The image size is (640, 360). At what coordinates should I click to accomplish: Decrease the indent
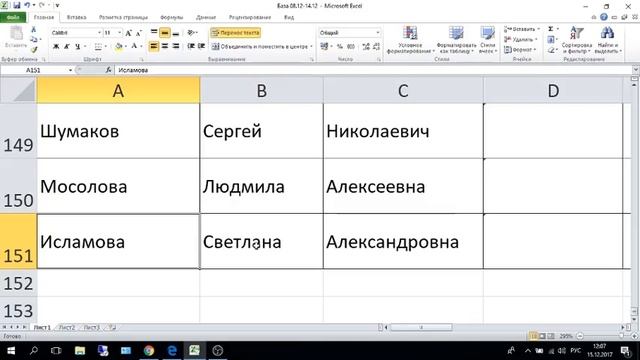click(191, 46)
